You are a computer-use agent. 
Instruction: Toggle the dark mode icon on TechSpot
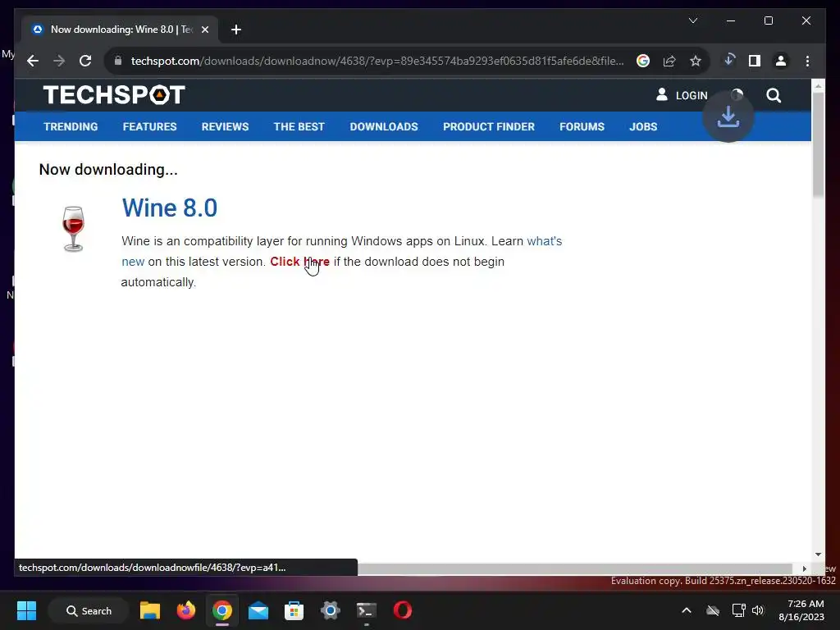pos(737,94)
